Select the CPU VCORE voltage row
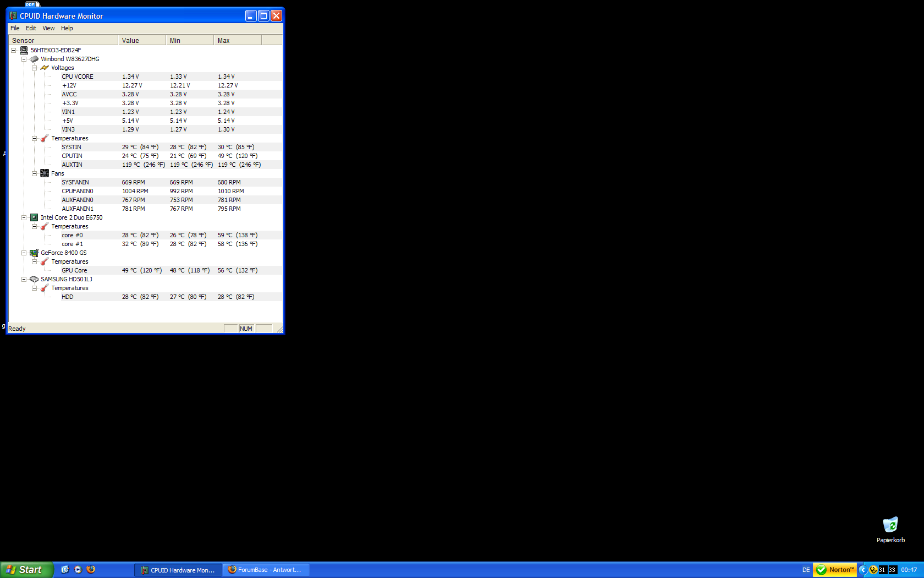This screenshot has height=578, width=924. click(172, 77)
